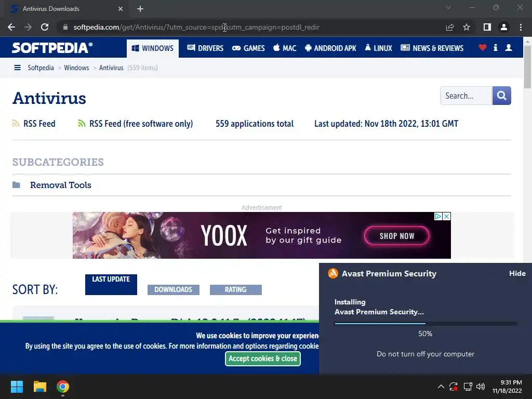Screen dimensions: 532x399
Task: Click the volume speaker tray icon
Action: [x=481, y=387]
